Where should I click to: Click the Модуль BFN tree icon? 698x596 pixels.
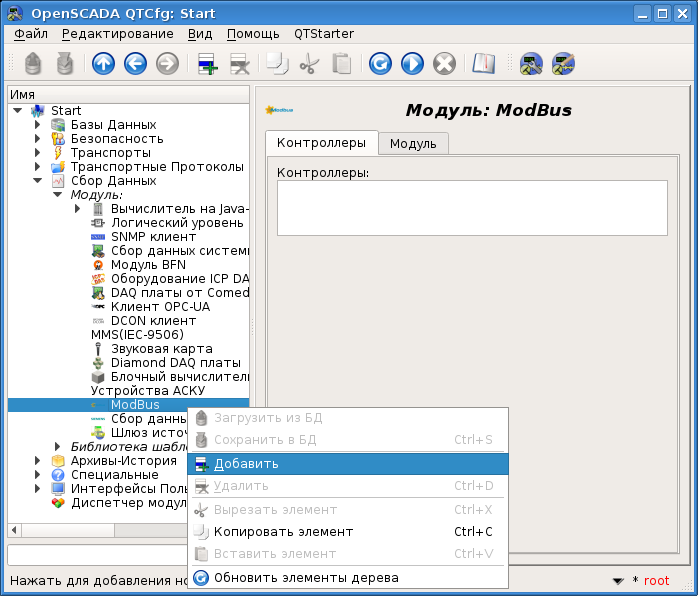98,265
